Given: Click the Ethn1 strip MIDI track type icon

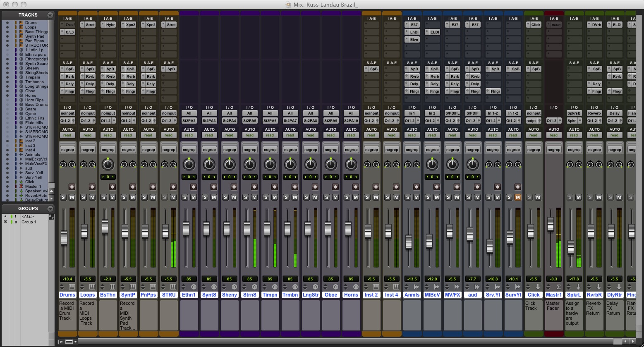Looking at the screenshot, I should [194, 287].
